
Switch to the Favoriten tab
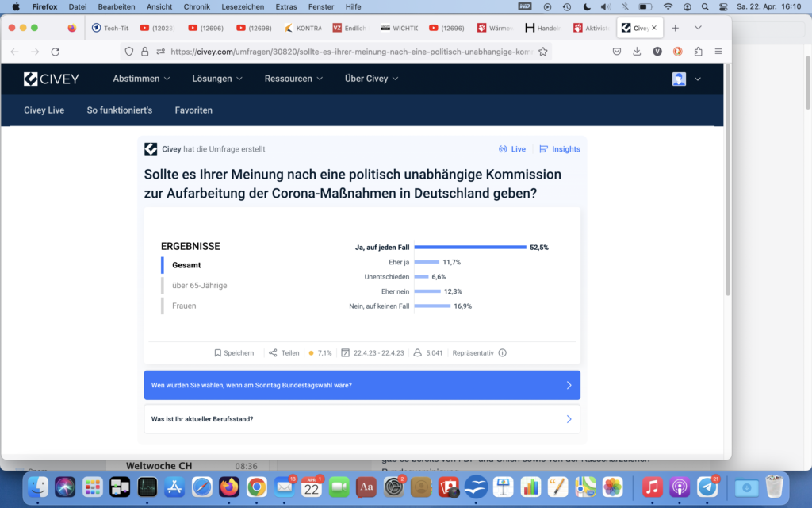point(193,110)
